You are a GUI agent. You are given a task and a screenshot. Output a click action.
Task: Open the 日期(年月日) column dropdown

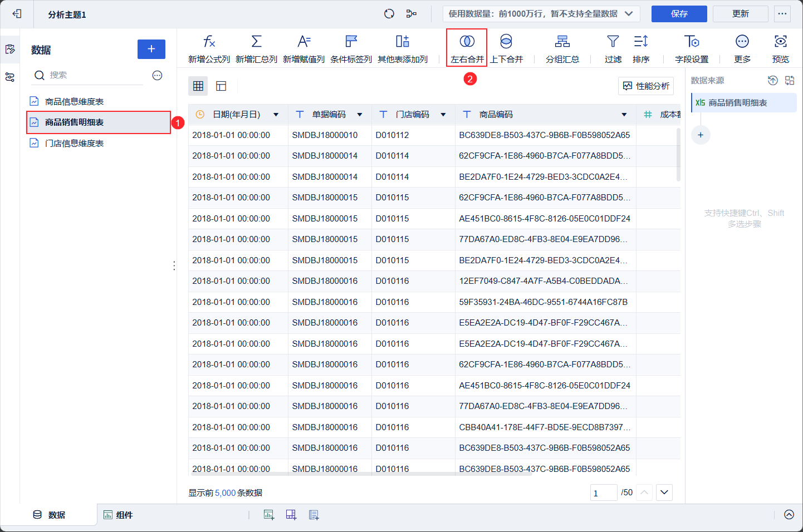coord(276,115)
